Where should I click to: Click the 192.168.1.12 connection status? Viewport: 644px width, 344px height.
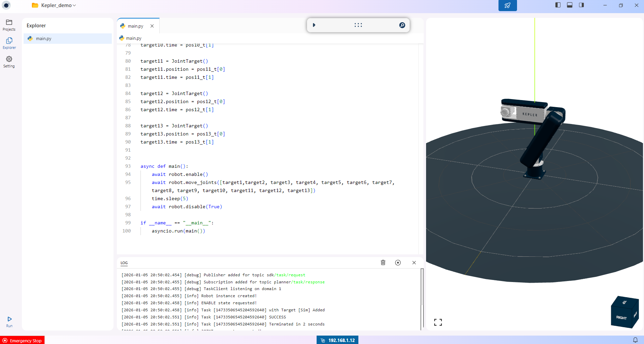click(337, 340)
